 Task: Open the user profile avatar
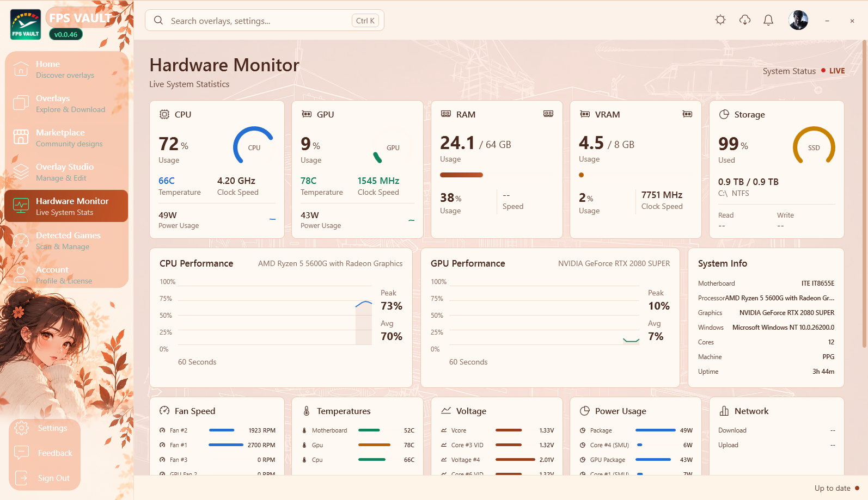(798, 20)
